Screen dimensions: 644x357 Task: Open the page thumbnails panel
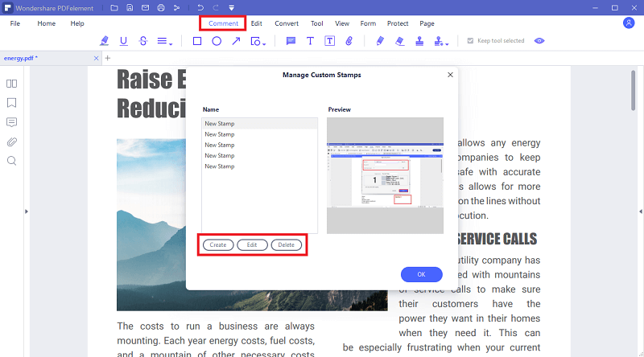11,84
